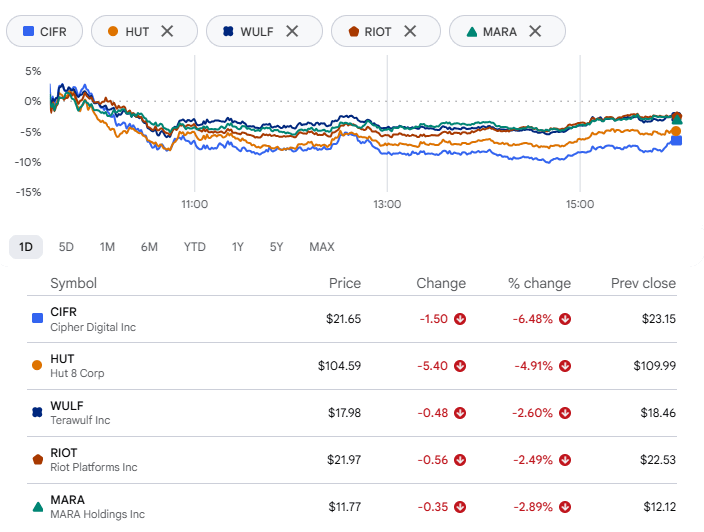
Task: Click down arrow icon beside -5.40 change
Action: click(x=460, y=366)
